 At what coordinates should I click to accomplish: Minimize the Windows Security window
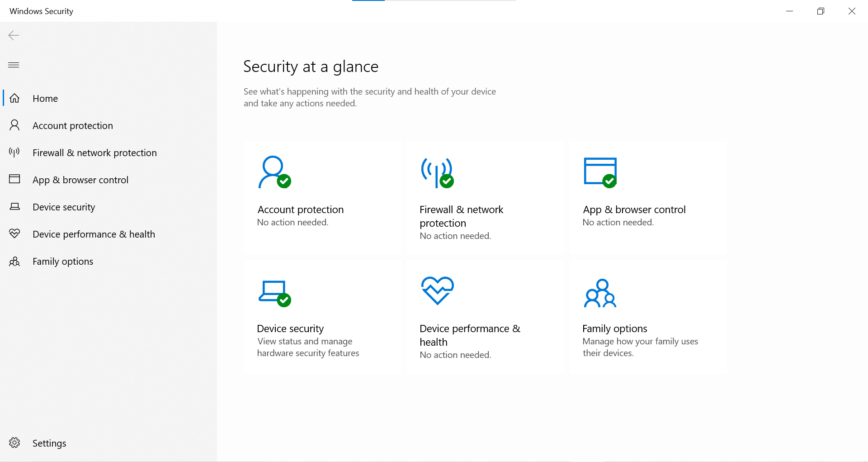click(789, 11)
